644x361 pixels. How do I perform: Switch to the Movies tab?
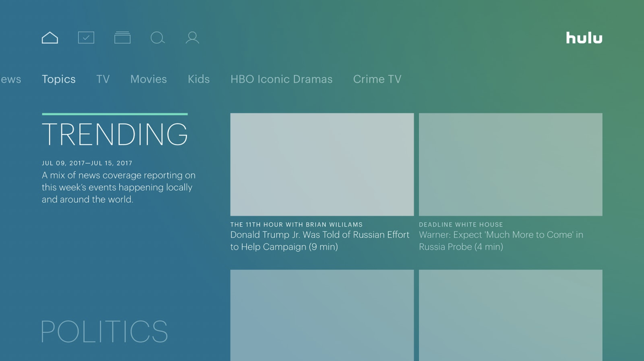(x=148, y=79)
